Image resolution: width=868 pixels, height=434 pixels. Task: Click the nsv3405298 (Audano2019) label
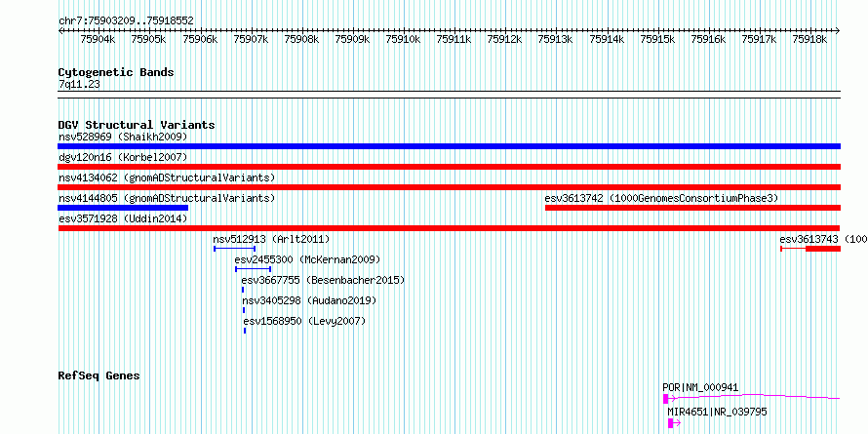(x=309, y=300)
